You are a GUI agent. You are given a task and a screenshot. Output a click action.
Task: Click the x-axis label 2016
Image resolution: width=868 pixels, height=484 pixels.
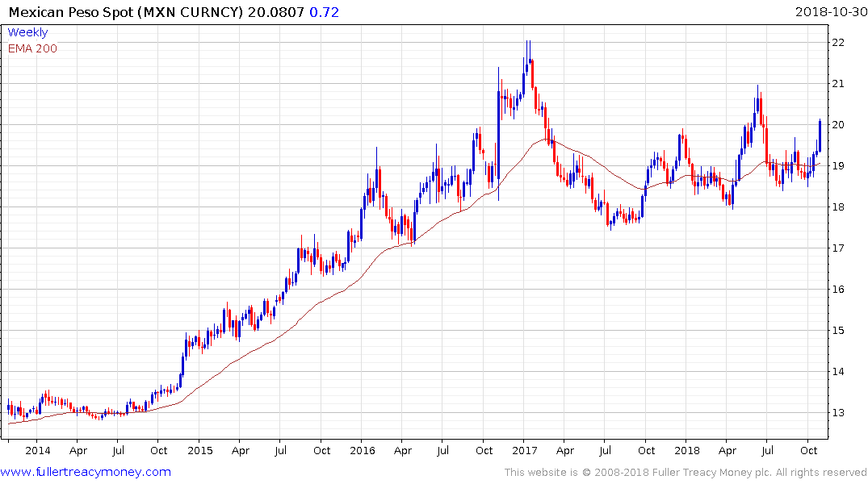pyautogui.click(x=363, y=451)
